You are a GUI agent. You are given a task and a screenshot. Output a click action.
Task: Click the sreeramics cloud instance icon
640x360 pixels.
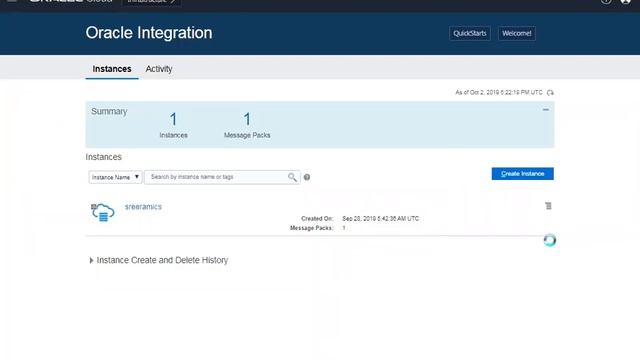pos(102,212)
